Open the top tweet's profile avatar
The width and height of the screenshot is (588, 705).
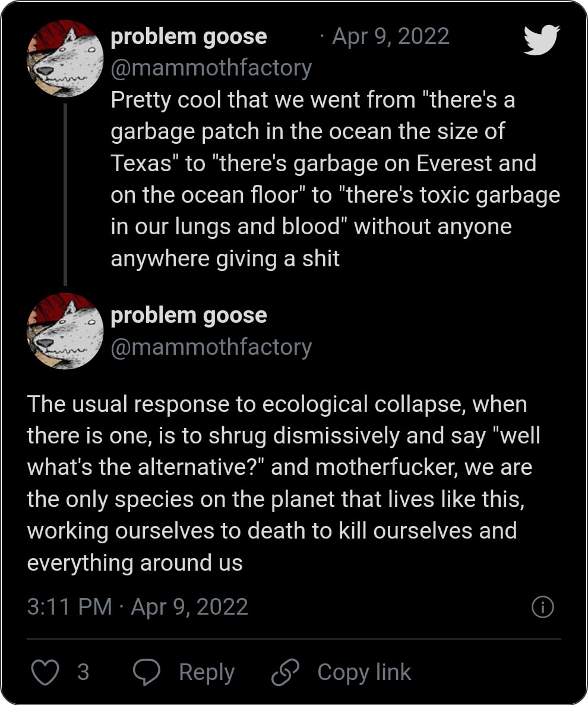[x=65, y=58]
